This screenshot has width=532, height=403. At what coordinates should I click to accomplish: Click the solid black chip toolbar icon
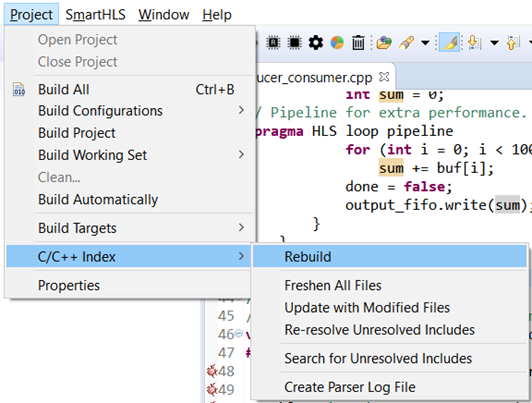click(294, 43)
